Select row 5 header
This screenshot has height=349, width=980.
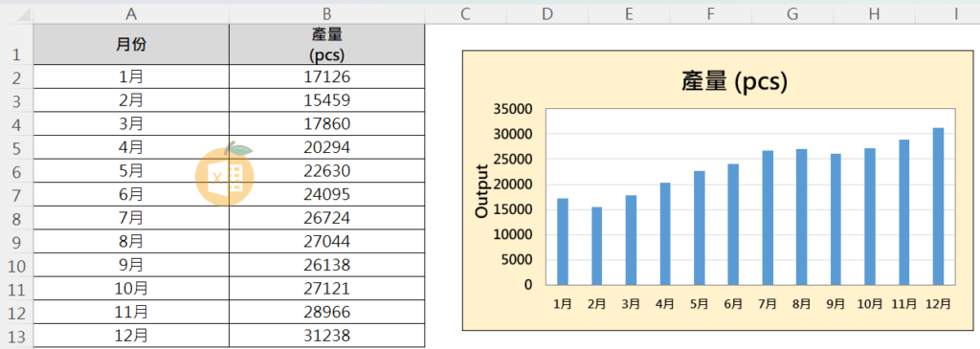coord(16,147)
